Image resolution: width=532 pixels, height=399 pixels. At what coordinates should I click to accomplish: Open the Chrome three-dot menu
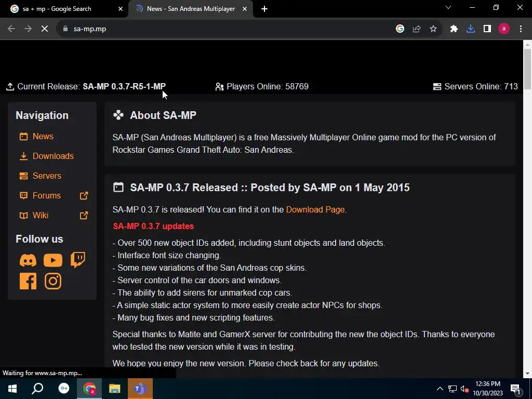[521, 29]
